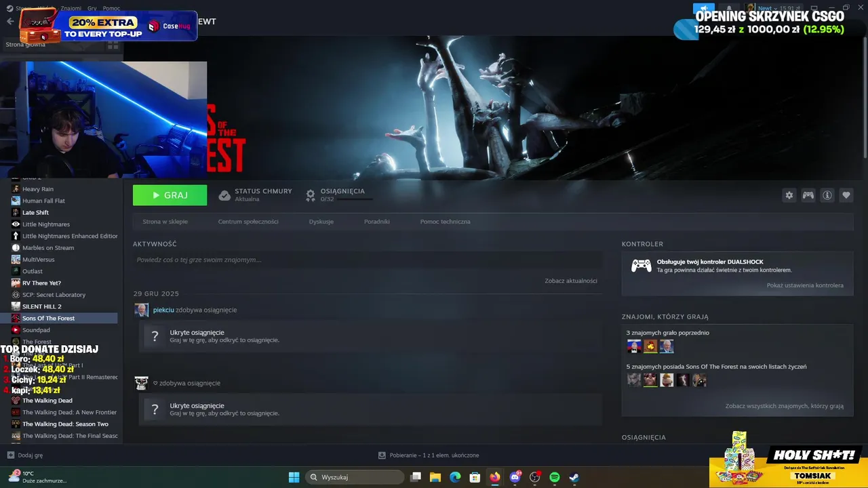Open the notifications bell
The image size is (868, 488).
pyautogui.click(x=729, y=9)
